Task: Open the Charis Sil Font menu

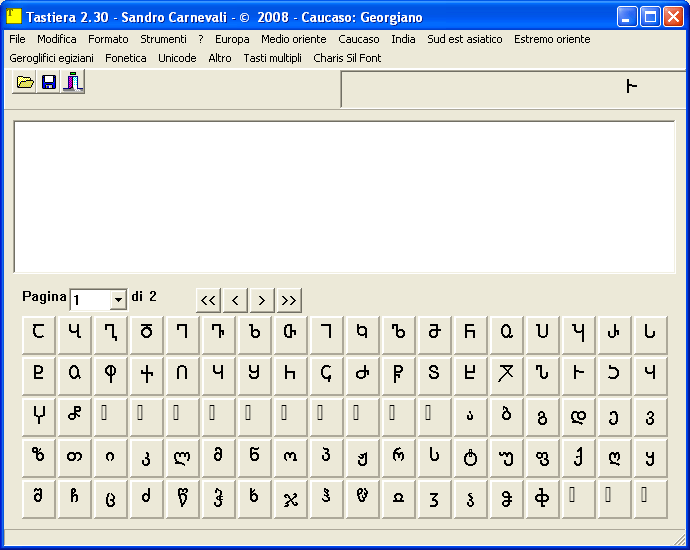Action: click(347, 58)
